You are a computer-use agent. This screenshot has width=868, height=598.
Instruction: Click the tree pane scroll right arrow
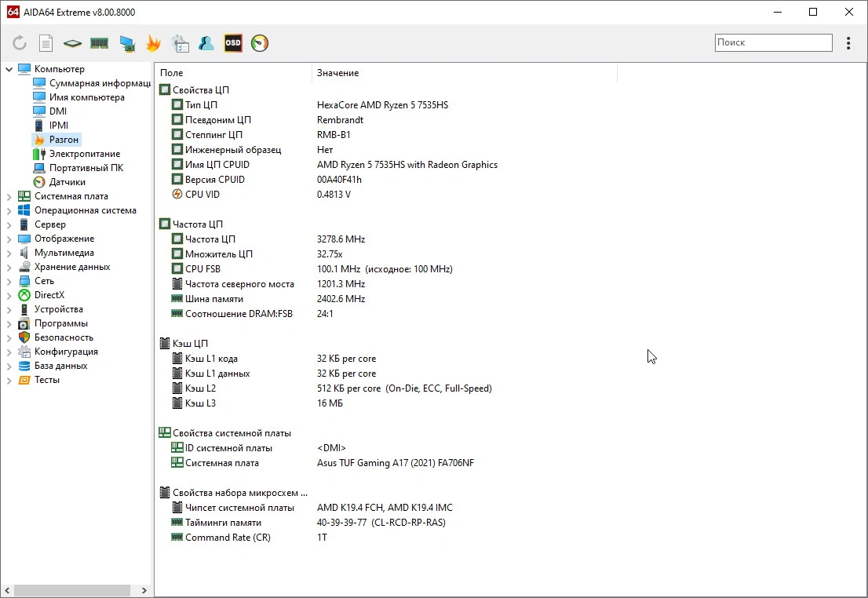tap(144, 590)
